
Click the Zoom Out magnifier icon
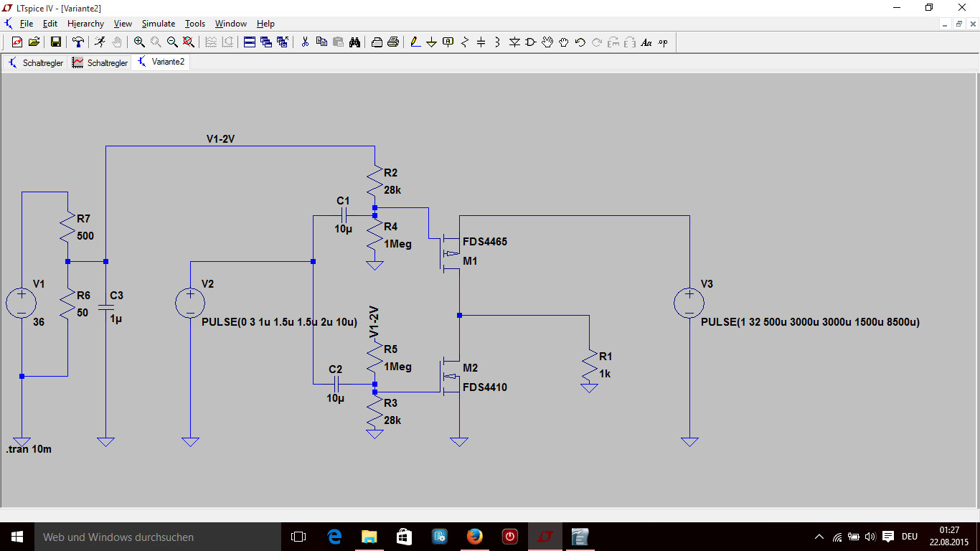[x=172, y=42]
